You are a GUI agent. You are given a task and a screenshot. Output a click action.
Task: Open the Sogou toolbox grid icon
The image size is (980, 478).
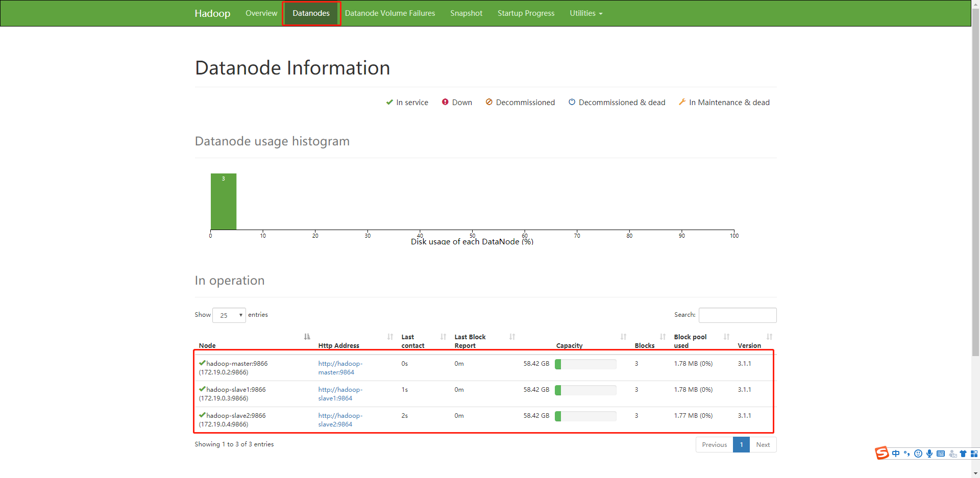pos(974,454)
